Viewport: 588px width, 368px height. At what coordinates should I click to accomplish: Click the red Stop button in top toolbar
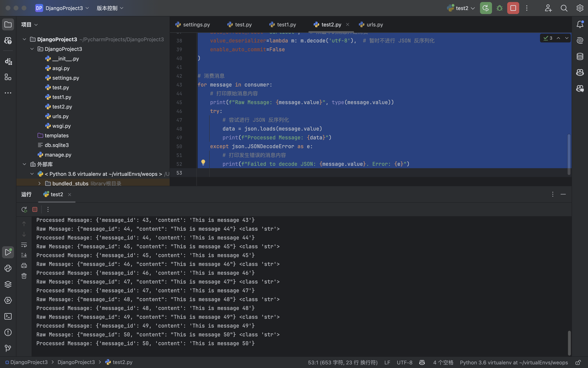[x=513, y=8]
